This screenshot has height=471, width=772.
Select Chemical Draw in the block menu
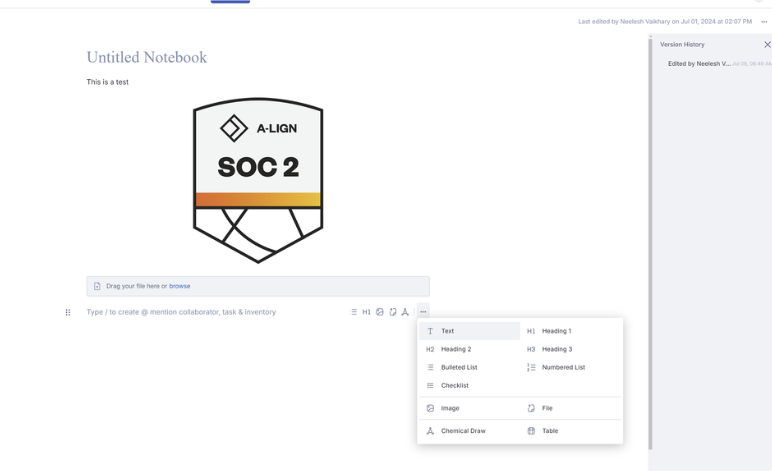tap(469, 431)
